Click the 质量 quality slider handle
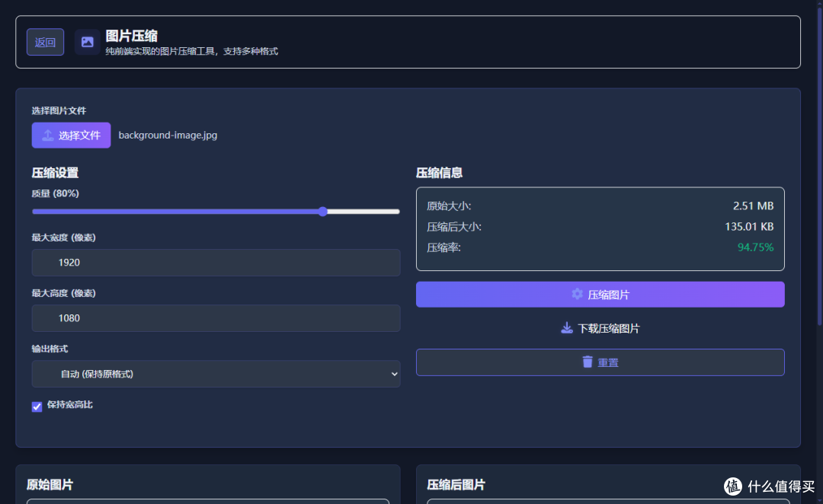The width and height of the screenshot is (823, 504). tap(323, 212)
